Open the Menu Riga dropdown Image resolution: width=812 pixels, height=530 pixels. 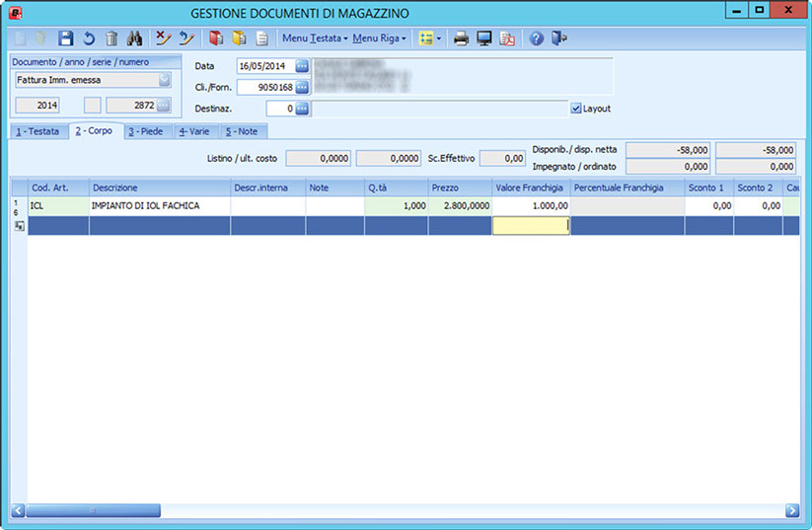tap(379, 38)
